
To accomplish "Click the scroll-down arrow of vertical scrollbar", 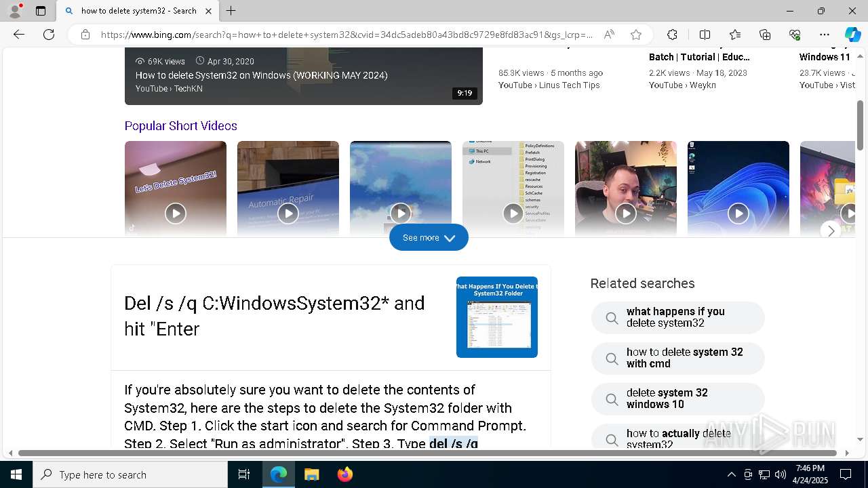I will pyautogui.click(x=861, y=440).
